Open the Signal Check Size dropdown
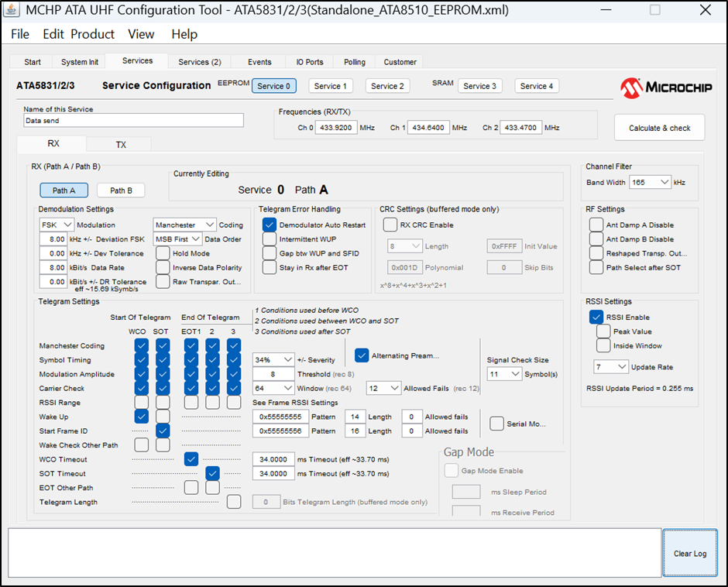The width and height of the screenshot is (728, 587). tap(504, 374)
